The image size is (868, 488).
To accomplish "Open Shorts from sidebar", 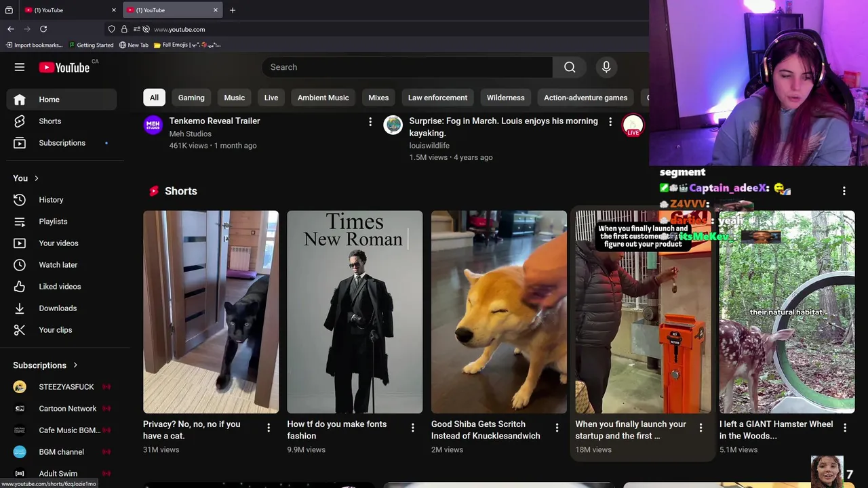I will pyautogui.click(x=62, y=121).
